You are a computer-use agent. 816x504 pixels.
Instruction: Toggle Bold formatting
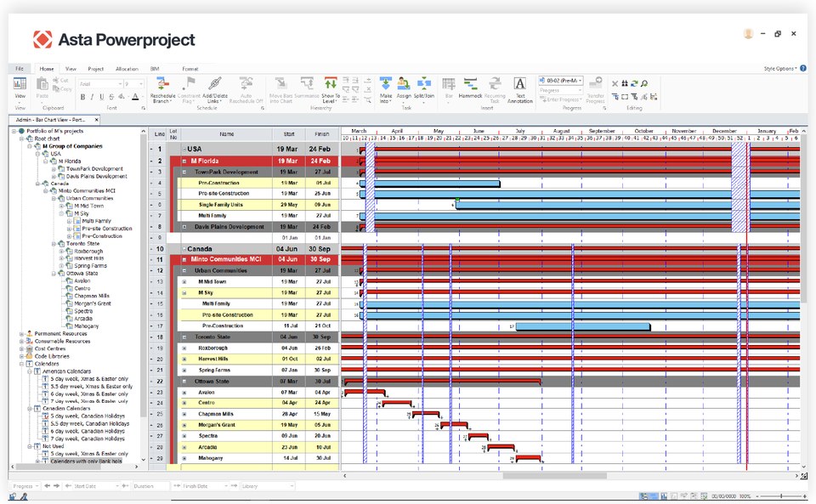[82, 97]
